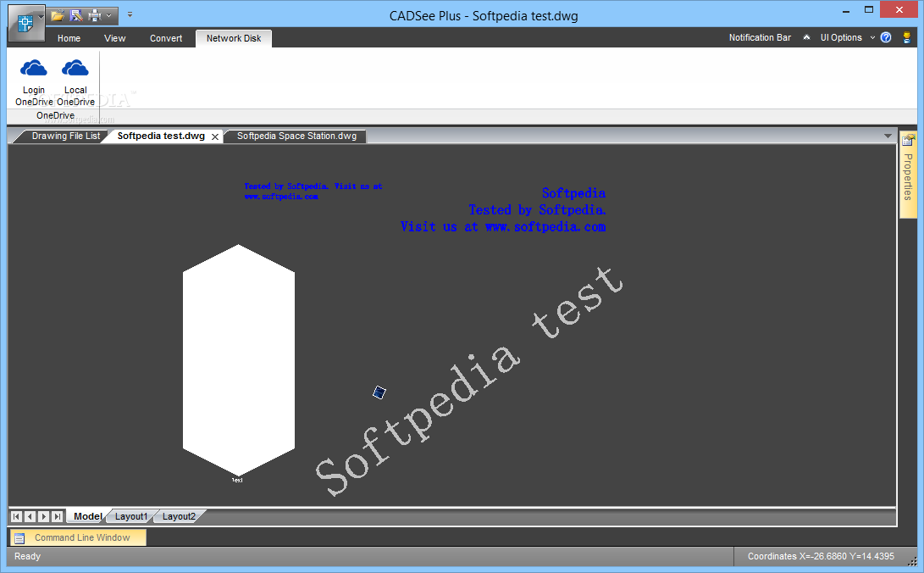Click the blue help question mark icon
Viewport: 924px width, 573px height.
(x=886, y=37)
